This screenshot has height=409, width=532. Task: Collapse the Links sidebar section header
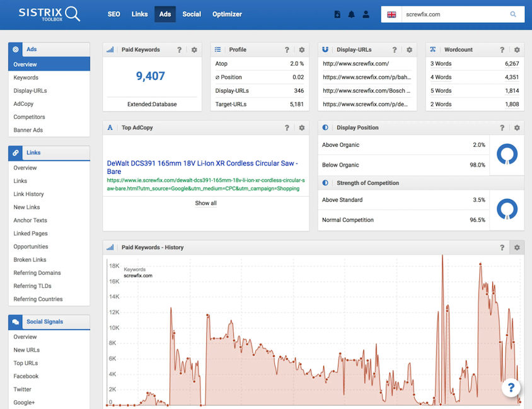pyautogui.click(x=49, y=153)
